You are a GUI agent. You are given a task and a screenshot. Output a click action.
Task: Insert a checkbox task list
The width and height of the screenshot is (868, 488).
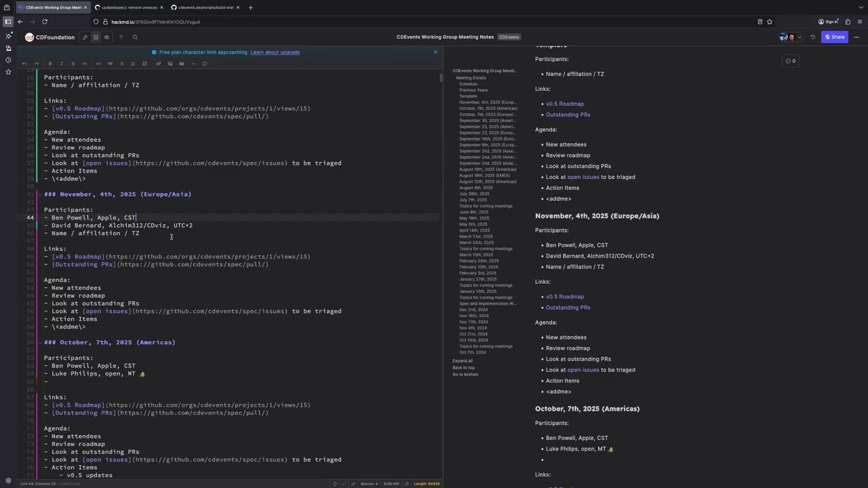click(144, 64)
